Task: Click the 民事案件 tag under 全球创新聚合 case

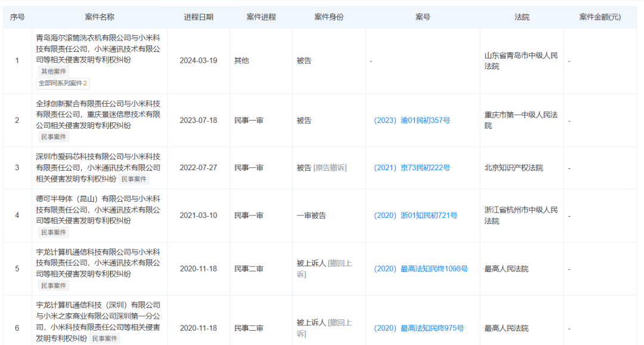Action: [54, 137]
